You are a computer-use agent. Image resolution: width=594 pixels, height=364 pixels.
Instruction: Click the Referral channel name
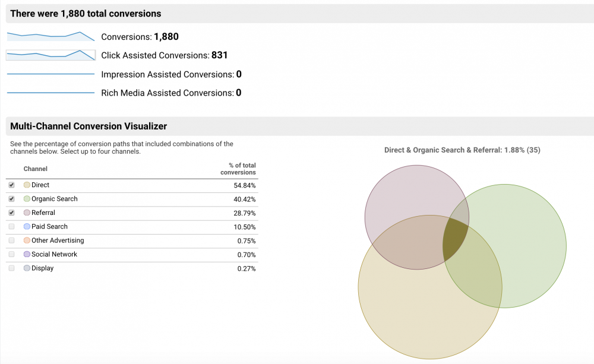click(43, 213)
